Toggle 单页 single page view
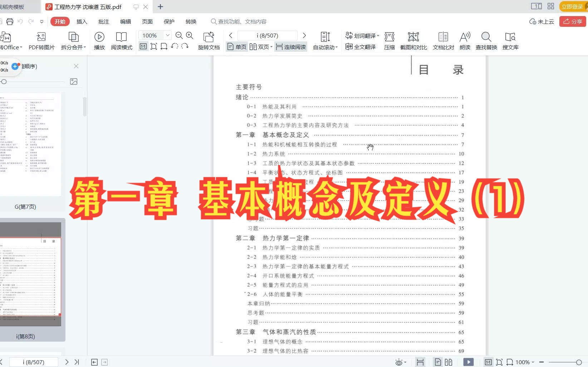 237,47
